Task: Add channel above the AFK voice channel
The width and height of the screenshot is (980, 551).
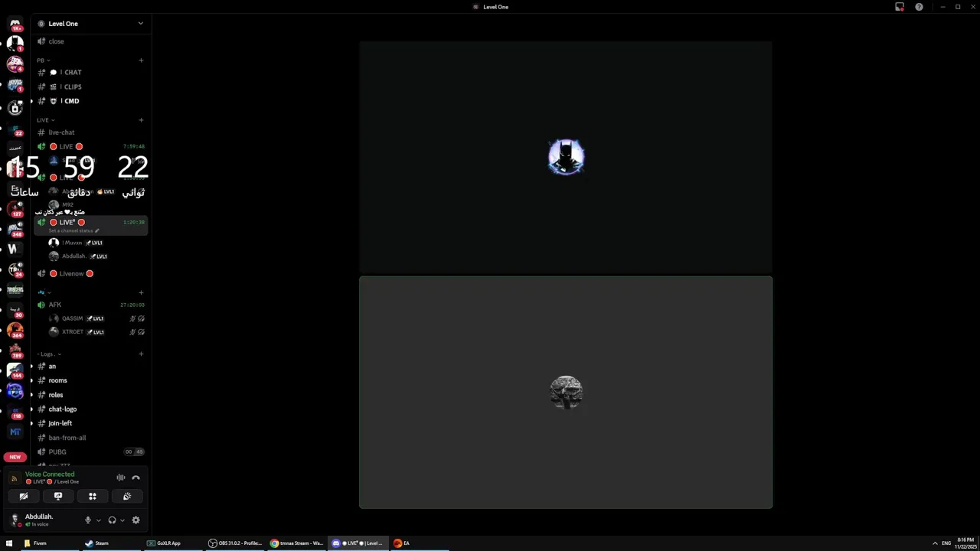Action: (x=141, y=292)
